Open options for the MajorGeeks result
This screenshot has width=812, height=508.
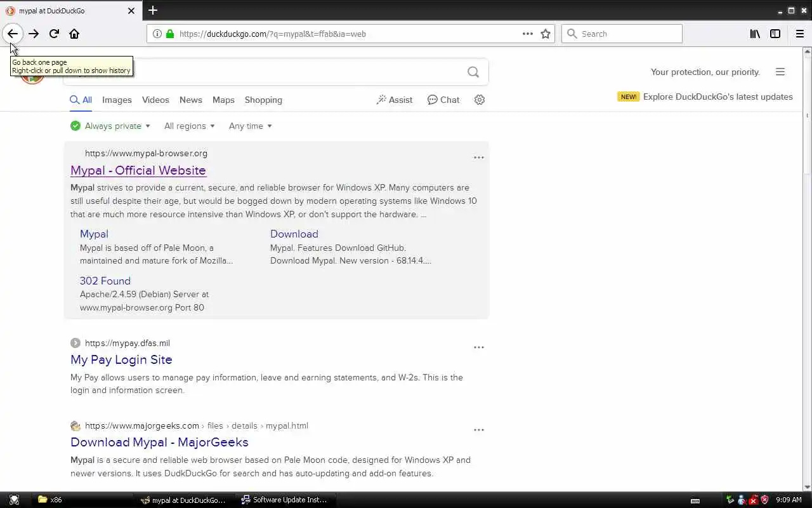[479, 430]
